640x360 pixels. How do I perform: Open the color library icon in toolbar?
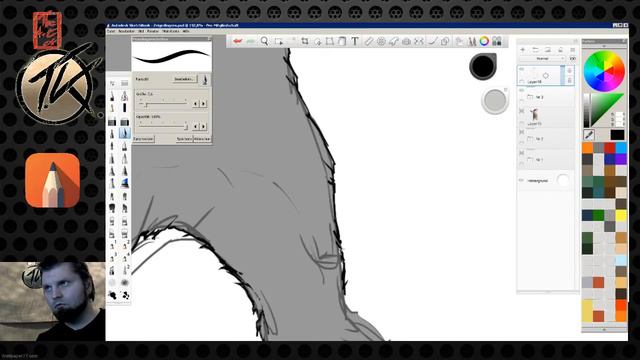click(x=497, y=41)
